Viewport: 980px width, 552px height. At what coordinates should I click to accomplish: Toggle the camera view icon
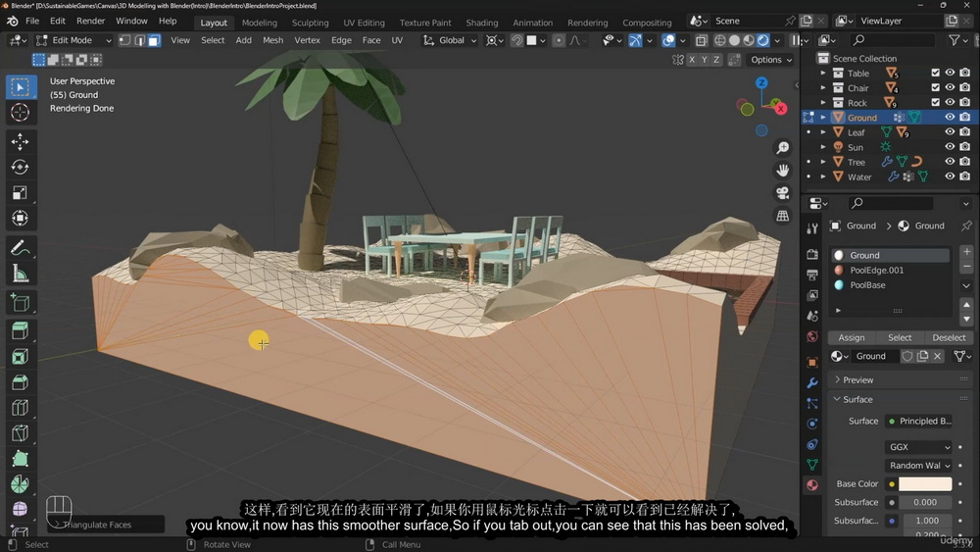click(782, 193)
